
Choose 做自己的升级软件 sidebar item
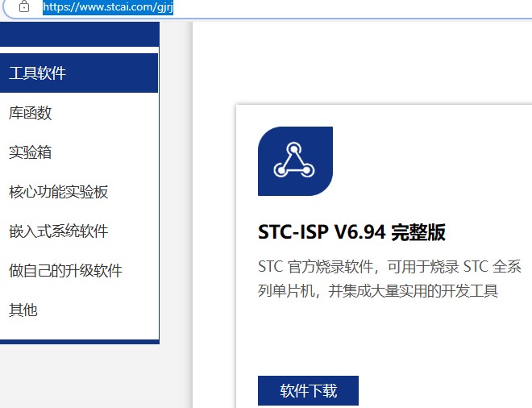click(x=65, y=271)
